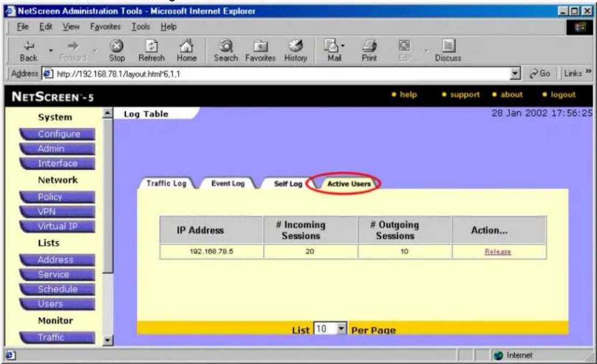Screen dimensions: 597x364
Task: Open the Admin sidebar button
Action: (x=57, y=149)
